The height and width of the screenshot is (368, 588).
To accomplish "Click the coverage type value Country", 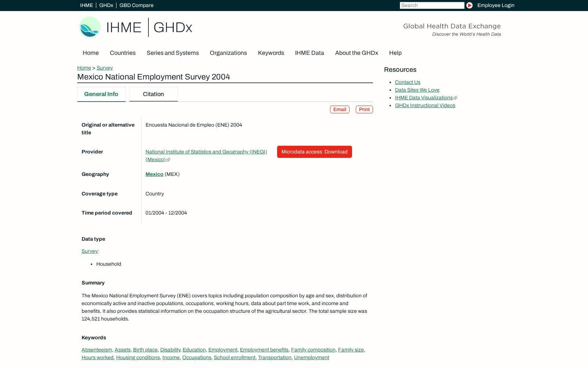I will [x=155, y=194].
